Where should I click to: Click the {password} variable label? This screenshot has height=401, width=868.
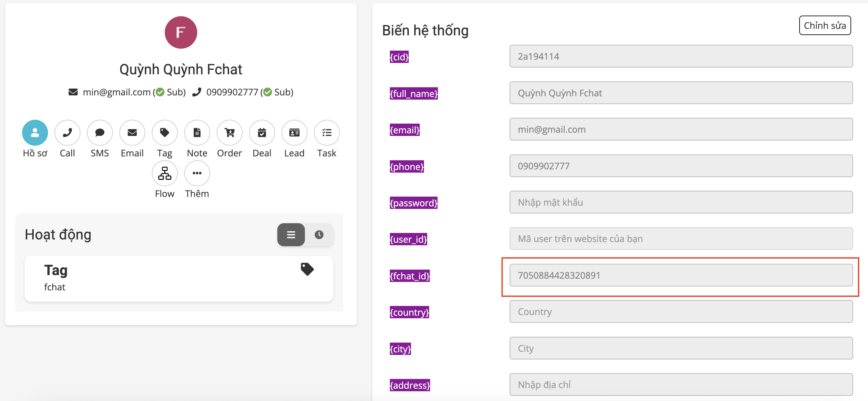(x=414, y=203)
